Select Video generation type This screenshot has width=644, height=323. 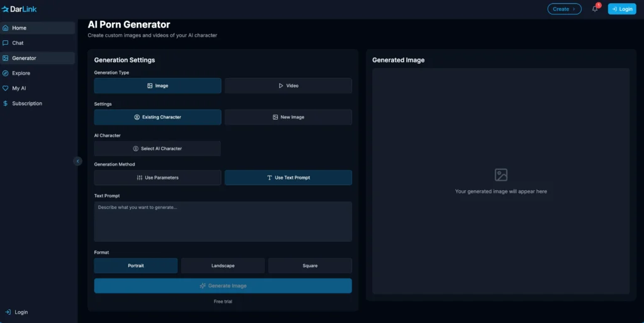(288, 86)
